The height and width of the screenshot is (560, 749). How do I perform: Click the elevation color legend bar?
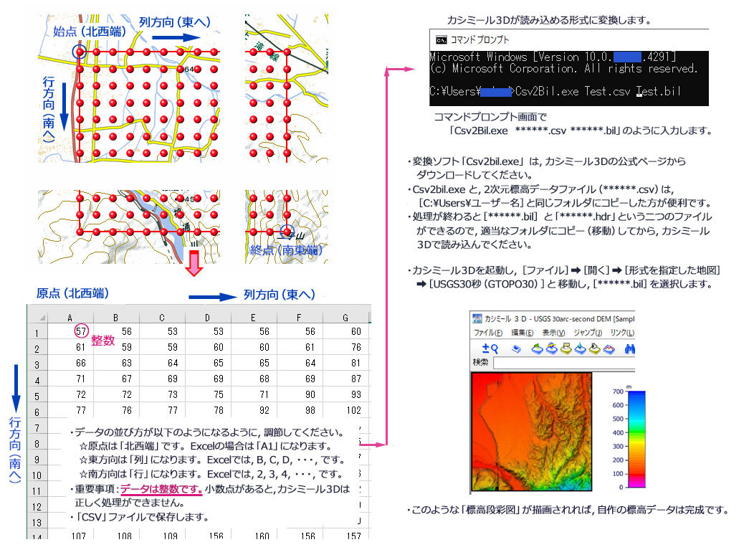coord(635,439)
